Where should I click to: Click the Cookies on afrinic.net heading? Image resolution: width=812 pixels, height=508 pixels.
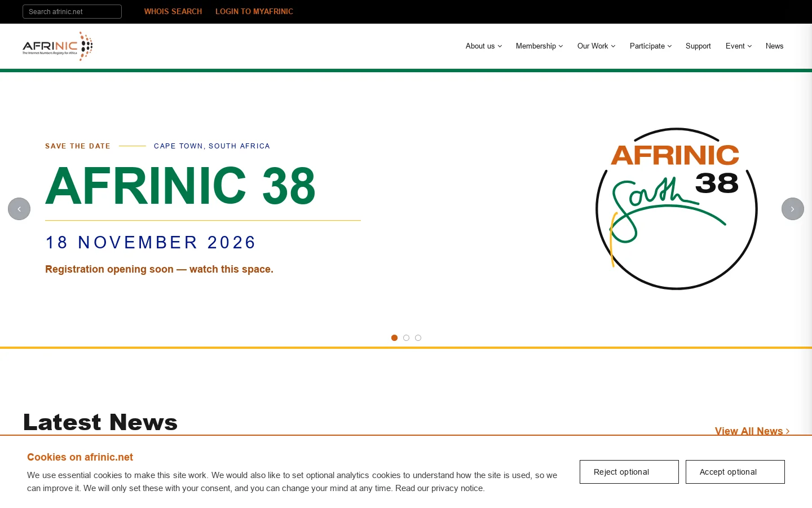[80, 457]
